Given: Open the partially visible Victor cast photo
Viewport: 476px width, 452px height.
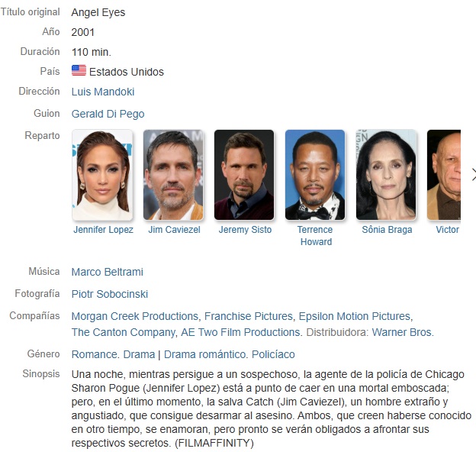Looking at the screenshot, I should click(x=444, y=175).
